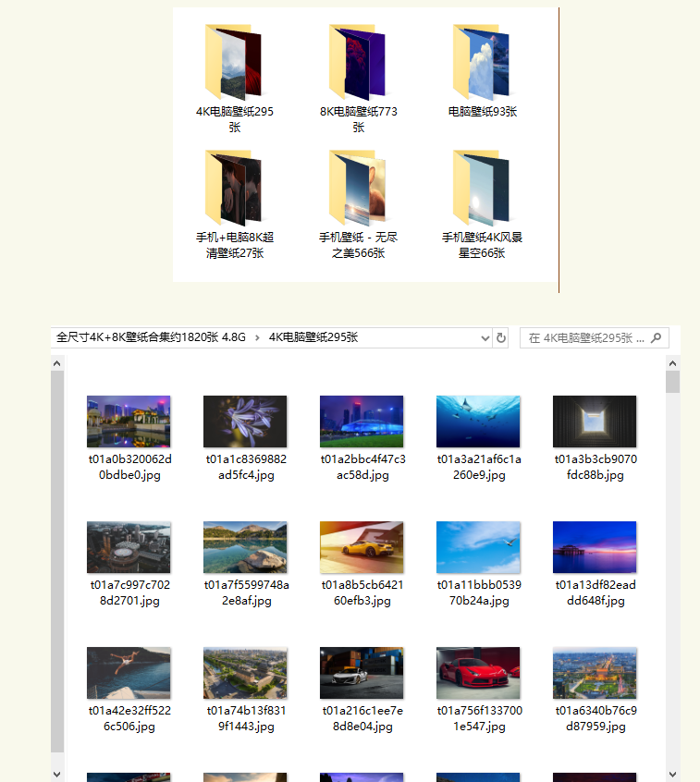Click breadcrumb segment 4K电脑壁纸295张
Screen dimensions: 700x782
coord(313,337)
